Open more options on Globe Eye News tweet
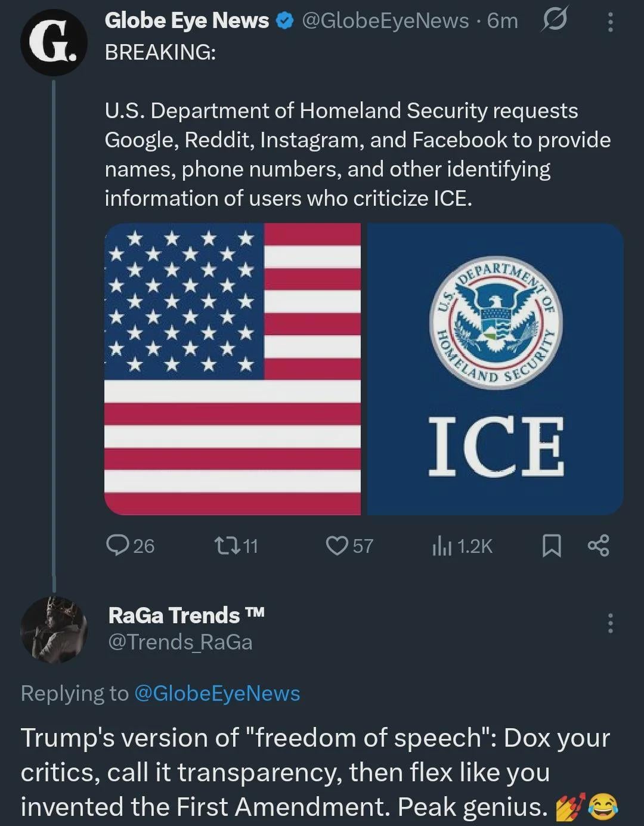This screenshot has width=644, height=826. point(609,22)
